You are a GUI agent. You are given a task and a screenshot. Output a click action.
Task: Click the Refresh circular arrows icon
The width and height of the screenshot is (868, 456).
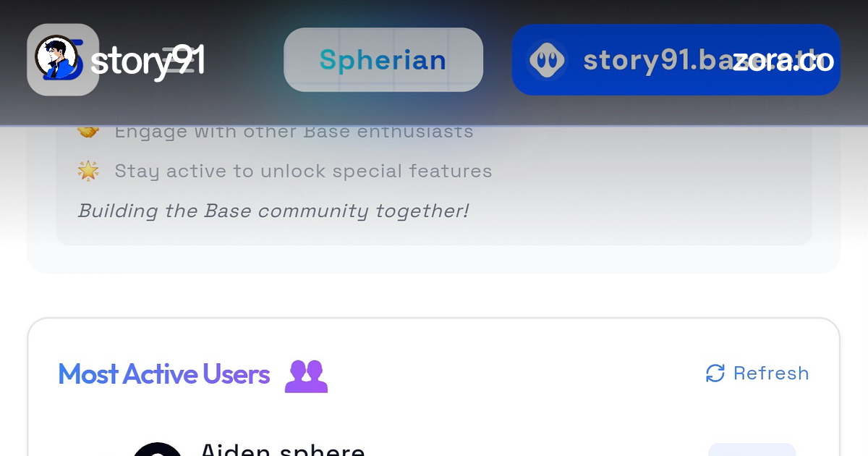pos(715,373)
